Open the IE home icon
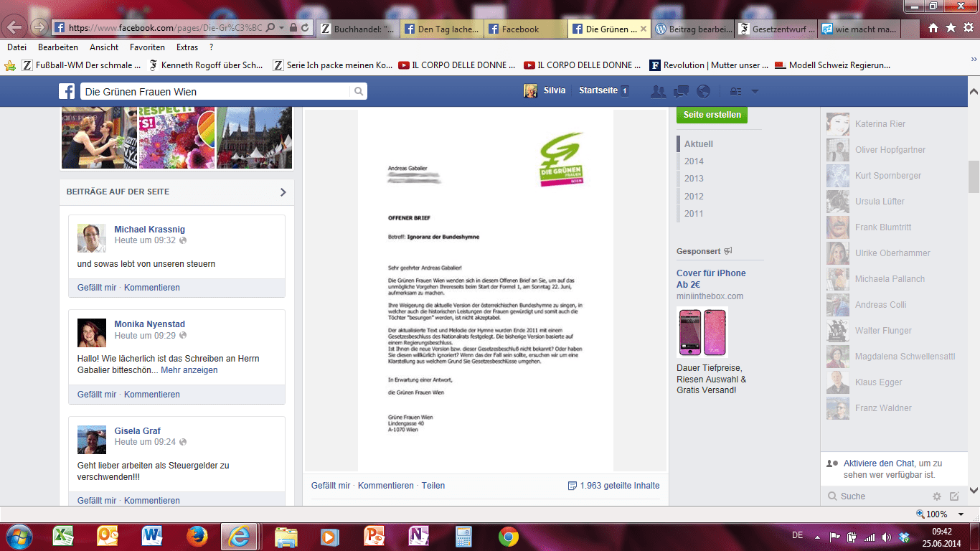The image size is (980, 551). point(933,28)
